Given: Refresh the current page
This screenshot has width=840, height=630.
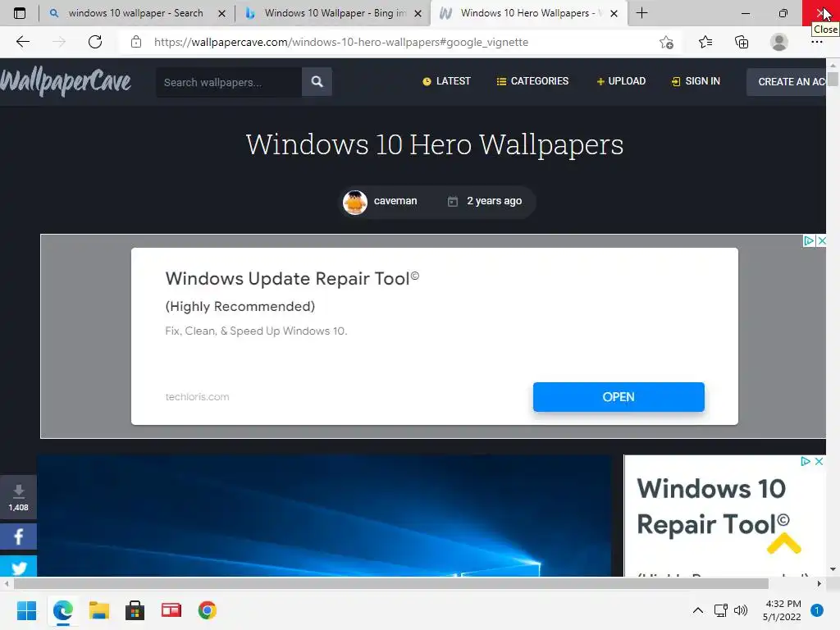Looking at the screenshot, I should pos(95,42).
